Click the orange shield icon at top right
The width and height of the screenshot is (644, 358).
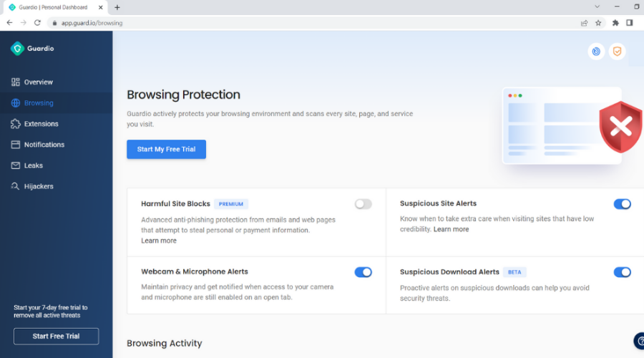pyautogui.click(x=617, y=52)
